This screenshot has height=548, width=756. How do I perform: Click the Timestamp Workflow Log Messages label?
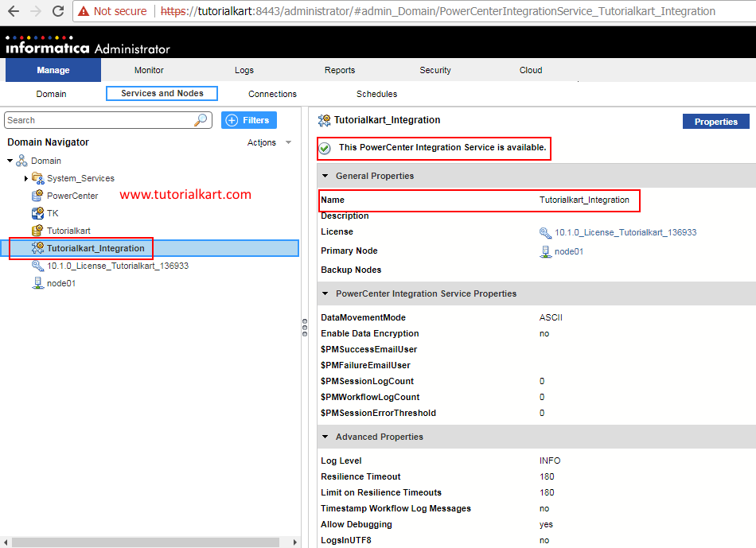(x=396, y=508)
